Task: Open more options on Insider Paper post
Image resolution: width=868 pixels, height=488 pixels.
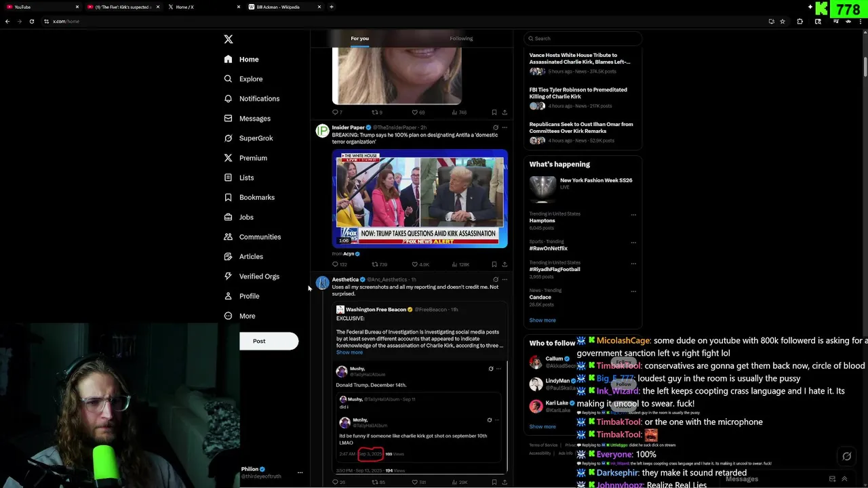Action: pyautogui.click(x=505, y=127)
